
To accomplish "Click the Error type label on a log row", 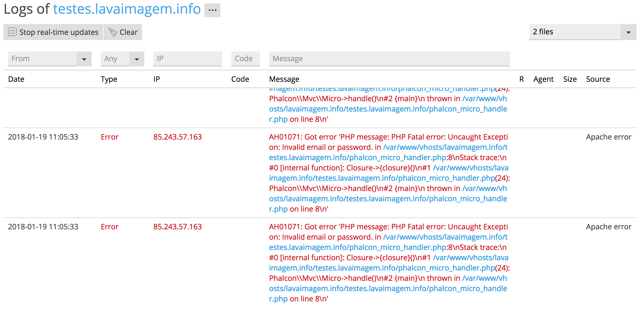I will [109, 137].
